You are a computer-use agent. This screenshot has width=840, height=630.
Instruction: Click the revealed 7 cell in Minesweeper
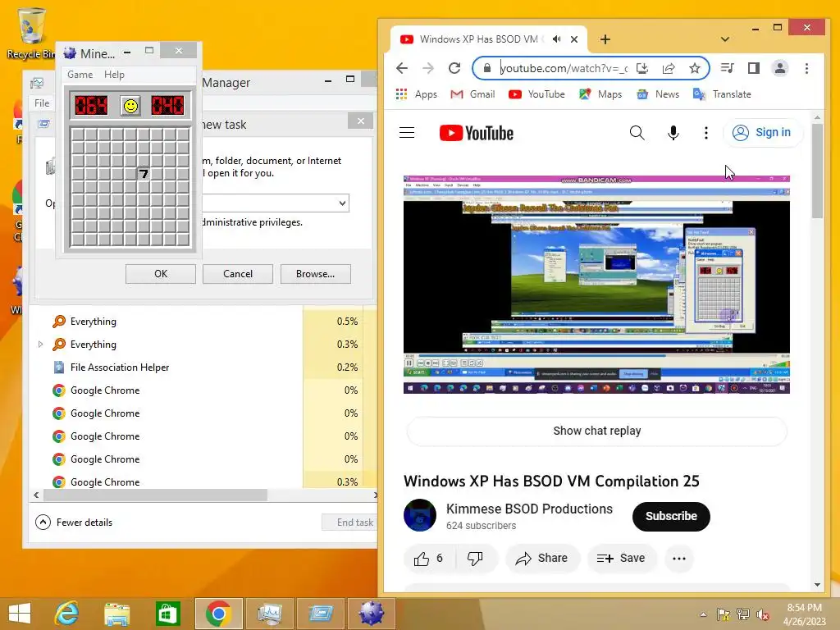[x=143, y=174]
